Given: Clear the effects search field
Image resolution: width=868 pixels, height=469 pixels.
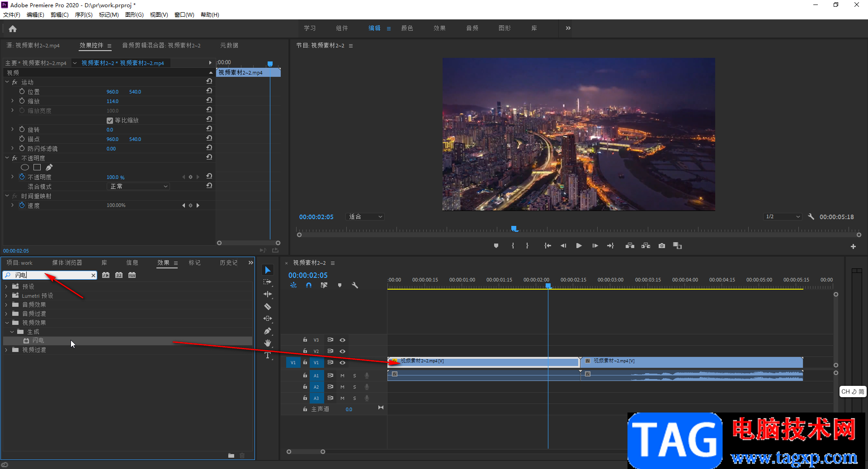Looking at the screenshot, I should click(93, 275).
